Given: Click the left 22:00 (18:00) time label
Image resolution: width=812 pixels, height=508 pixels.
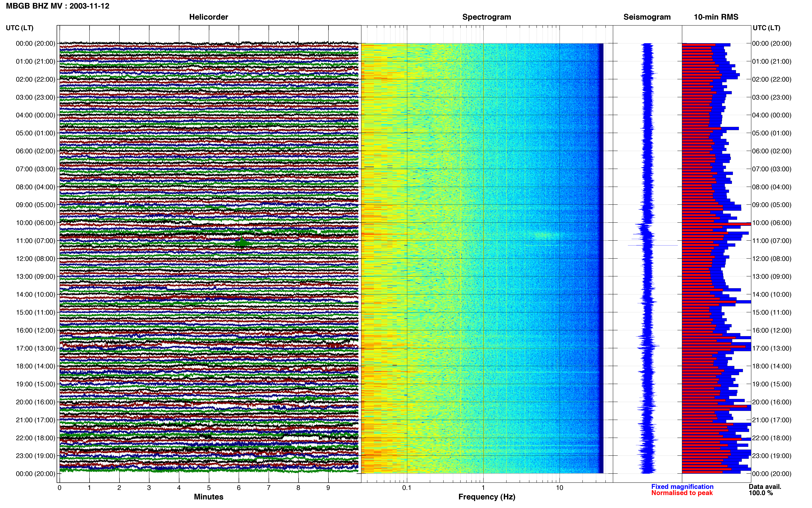Looking at the screenshot, I should tap(36, 438).
